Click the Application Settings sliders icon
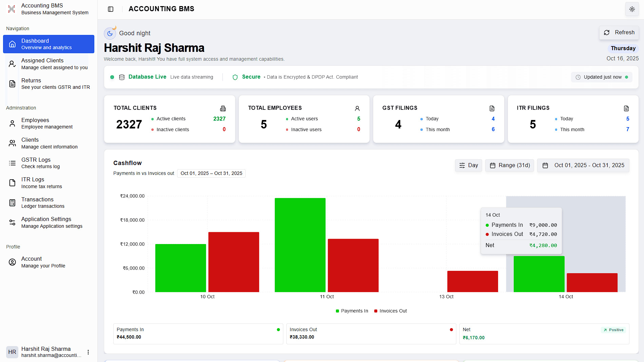The height and width of the screenshot is (362, 644). coord(12,222)
